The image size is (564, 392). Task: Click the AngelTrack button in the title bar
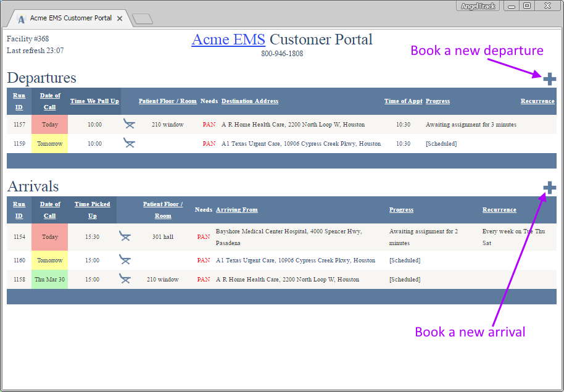(x=478, y=6)
